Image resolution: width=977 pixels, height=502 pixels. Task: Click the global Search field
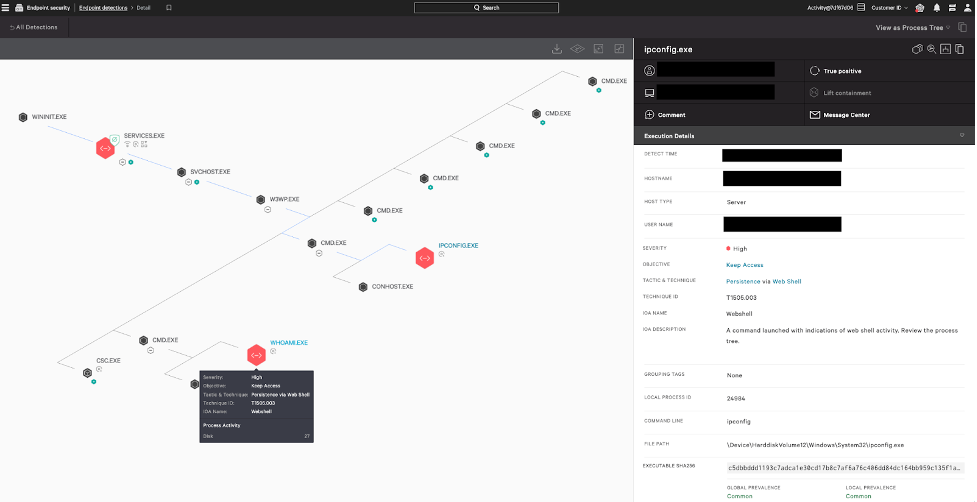tap(486, 7)
